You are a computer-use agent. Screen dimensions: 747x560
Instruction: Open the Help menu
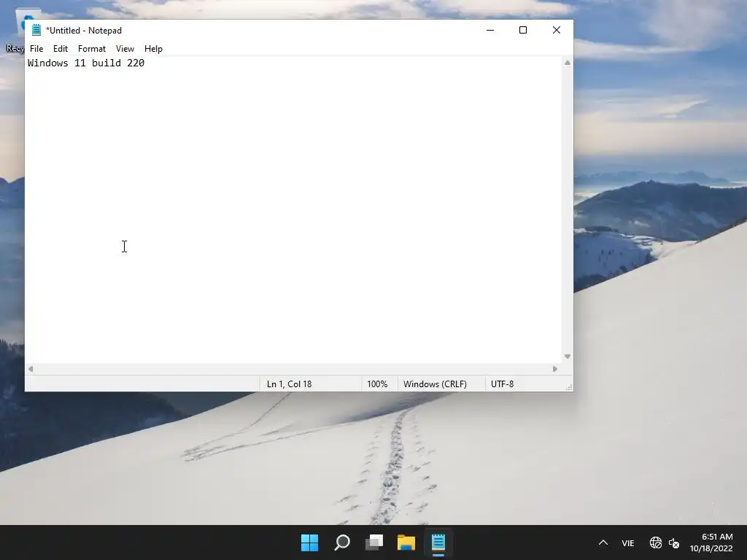tap(153, 49)
